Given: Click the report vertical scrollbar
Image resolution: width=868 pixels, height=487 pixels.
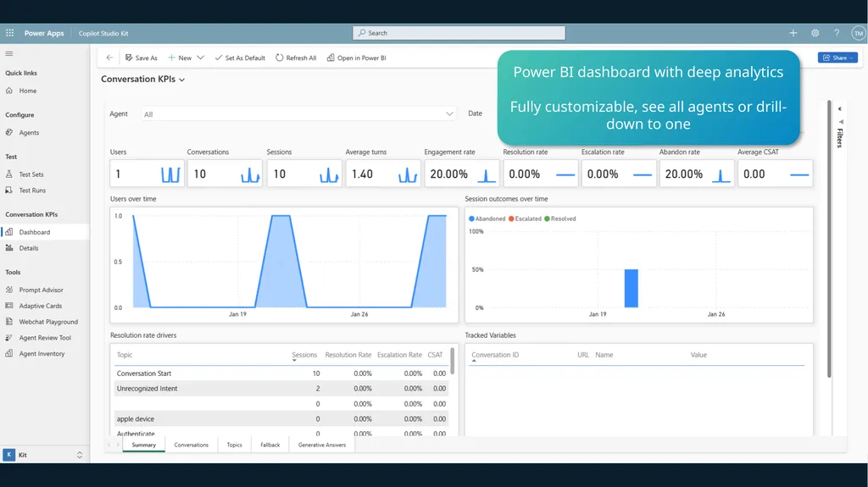Looking at the screenshot, I should [x=829, y=238].
